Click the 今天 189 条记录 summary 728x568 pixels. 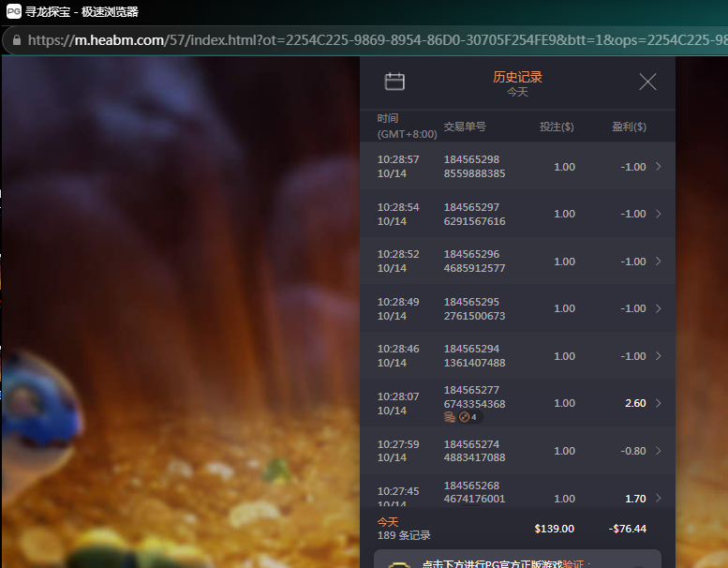pyautogui.click(x=404, y=529)
